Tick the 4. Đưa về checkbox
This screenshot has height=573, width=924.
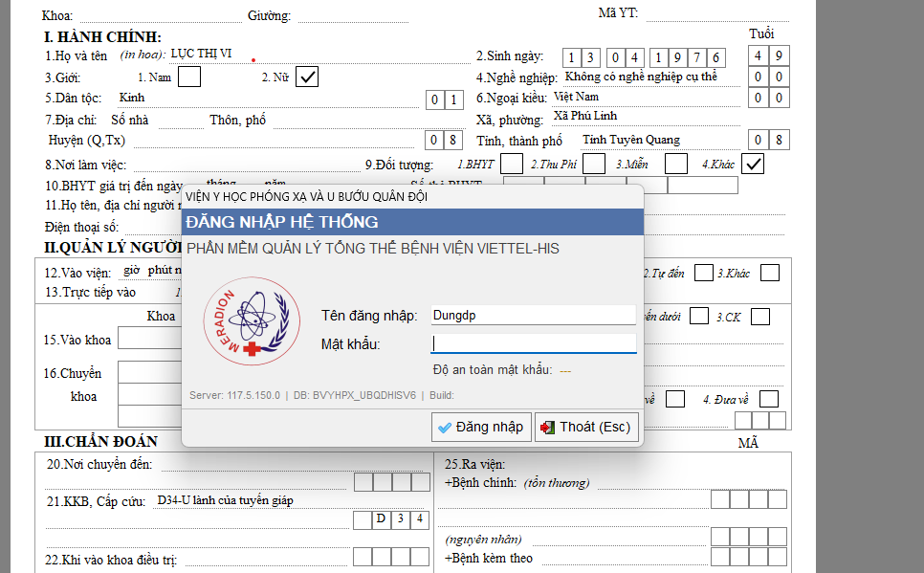click(769, 399)
